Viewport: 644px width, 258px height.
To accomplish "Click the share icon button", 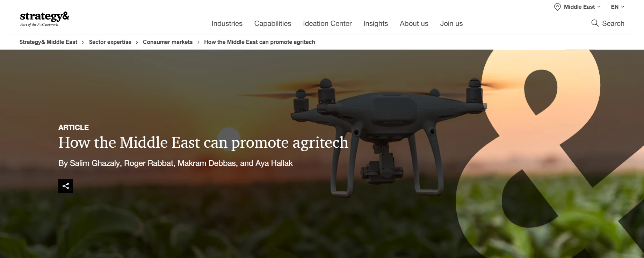I will [x=65, y=186].
